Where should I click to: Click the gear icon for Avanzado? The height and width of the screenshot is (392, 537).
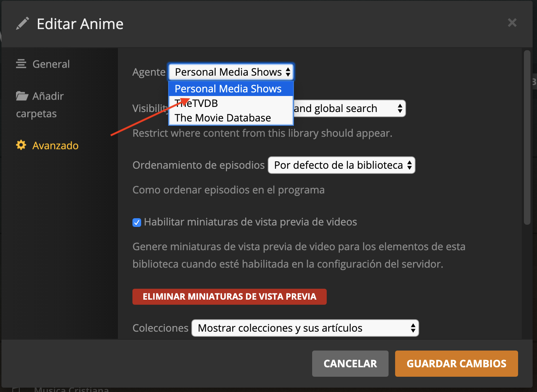[x=21, y=145]
